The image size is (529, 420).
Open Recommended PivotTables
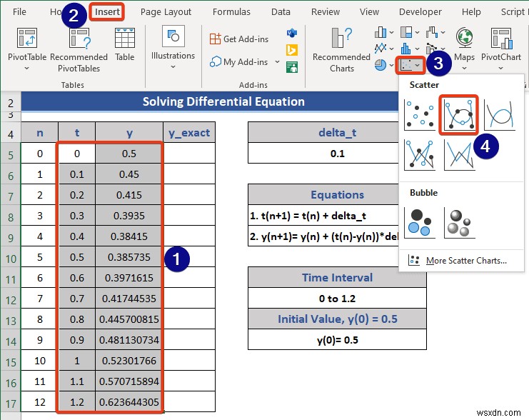click(79, 50)
